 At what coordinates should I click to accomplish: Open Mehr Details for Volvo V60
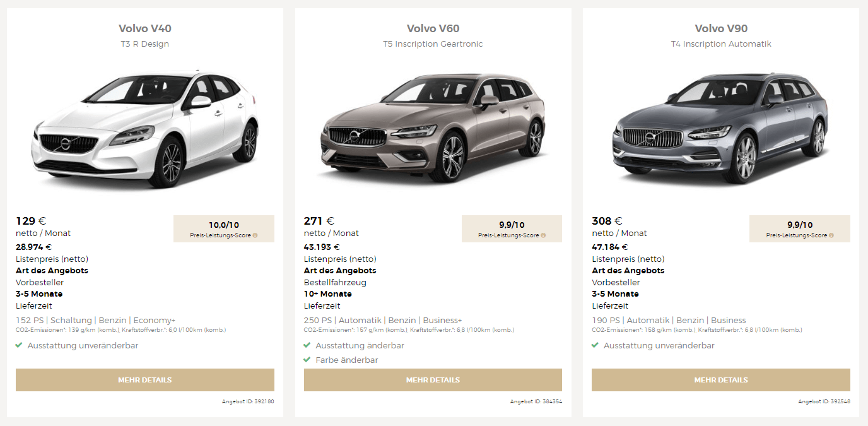[433, 380]
